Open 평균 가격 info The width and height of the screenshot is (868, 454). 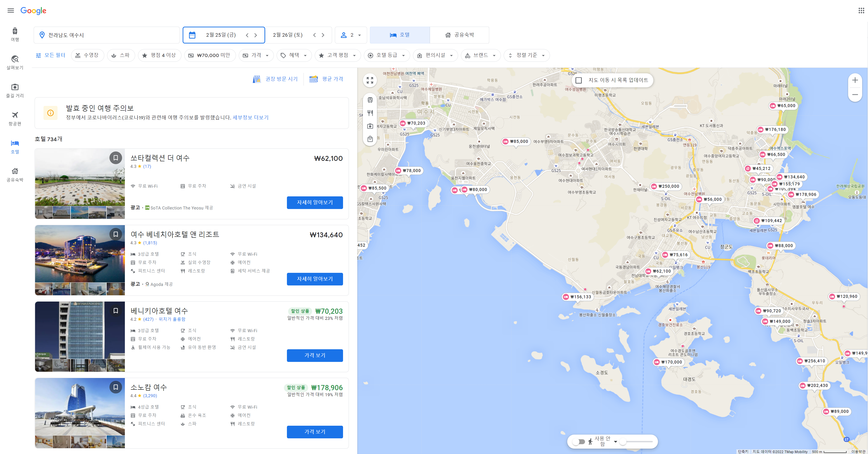(326, 79)
